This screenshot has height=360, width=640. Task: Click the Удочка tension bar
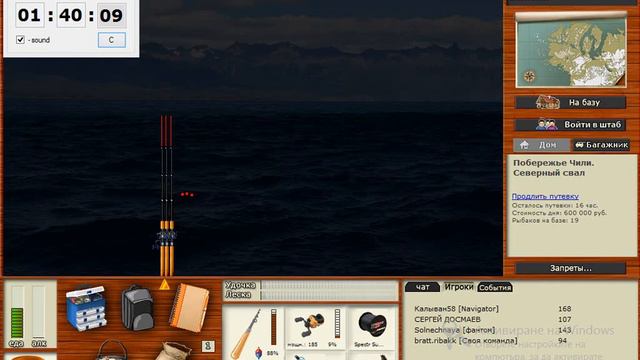(x=328, y=285)
